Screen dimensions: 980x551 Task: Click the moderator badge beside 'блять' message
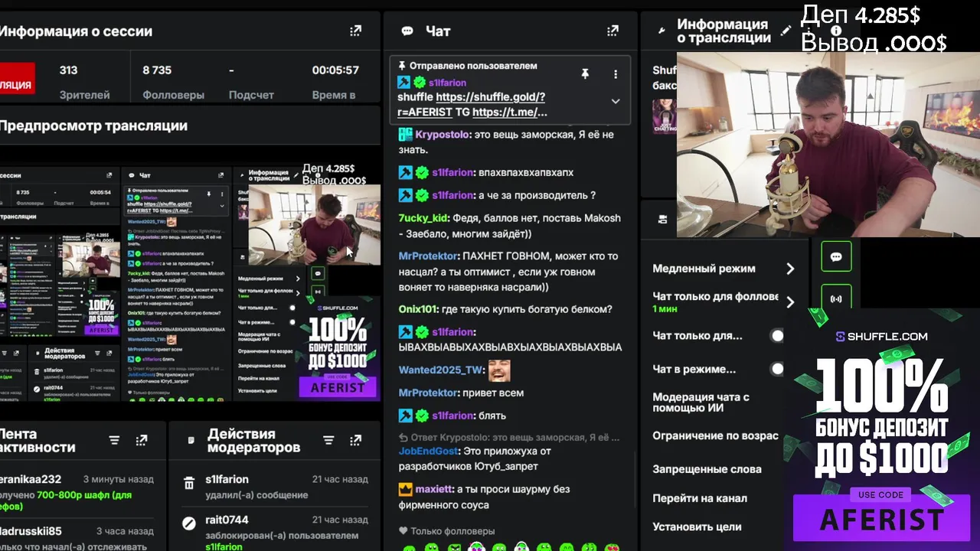pos(405,416)
